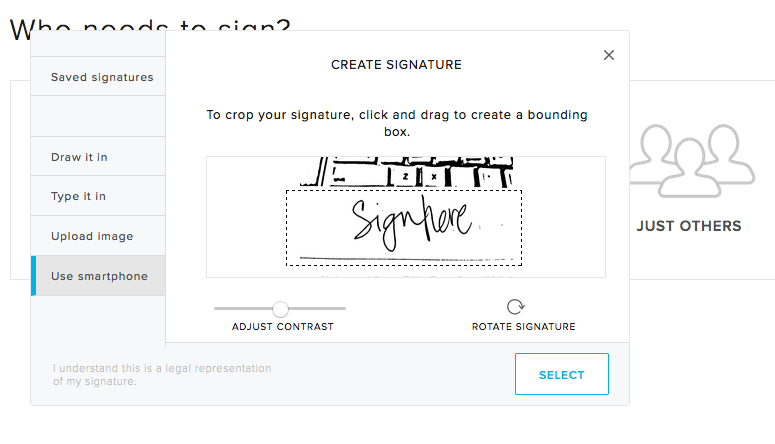
Task: Click the Adjust Contrast label
Action: click(x=282, y=327)
